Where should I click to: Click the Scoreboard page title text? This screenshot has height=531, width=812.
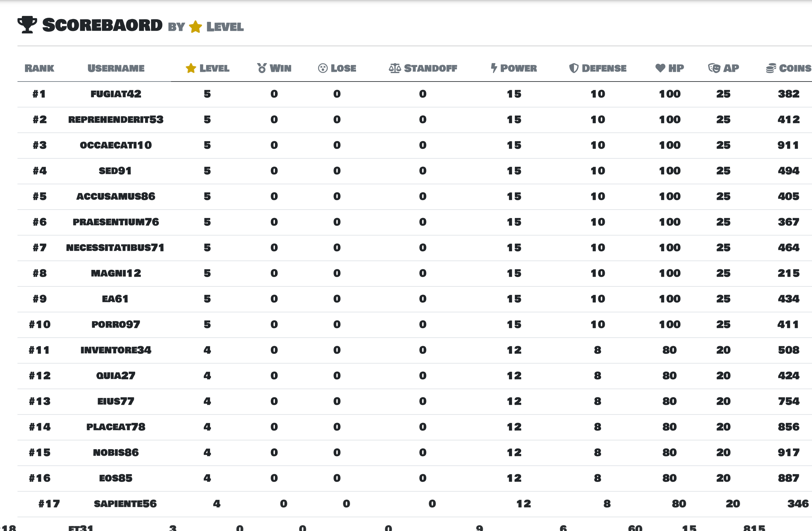(x=102, y=25)
